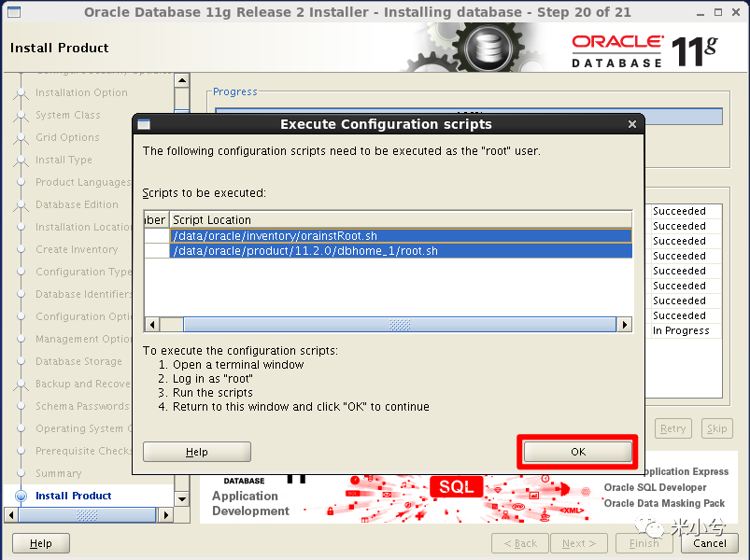Image resolution: width=750 pixels, height=560 pixels.
Task: Click the In Progress status entry
Action: point(681,330)
